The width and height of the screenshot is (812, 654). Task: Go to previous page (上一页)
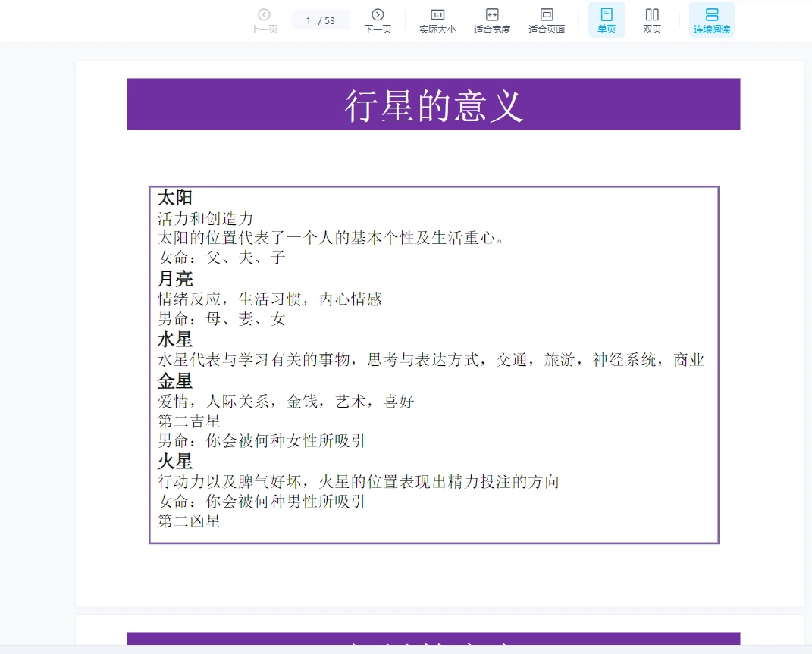(x=264, y=20)
